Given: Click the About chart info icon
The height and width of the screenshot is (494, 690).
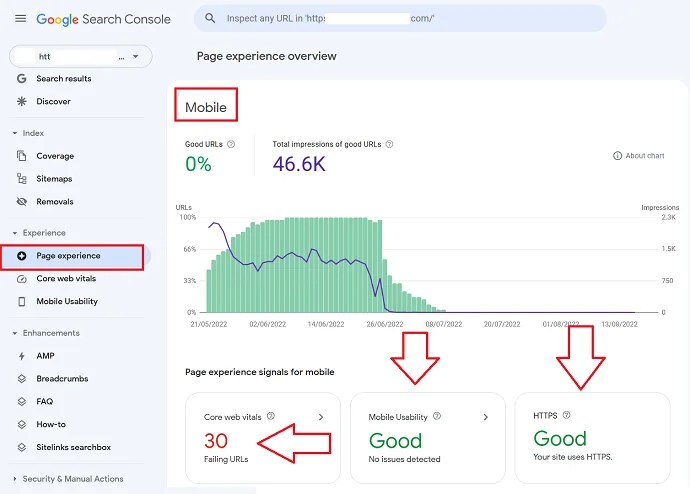Looking at the screenshot, I should 617,156.
